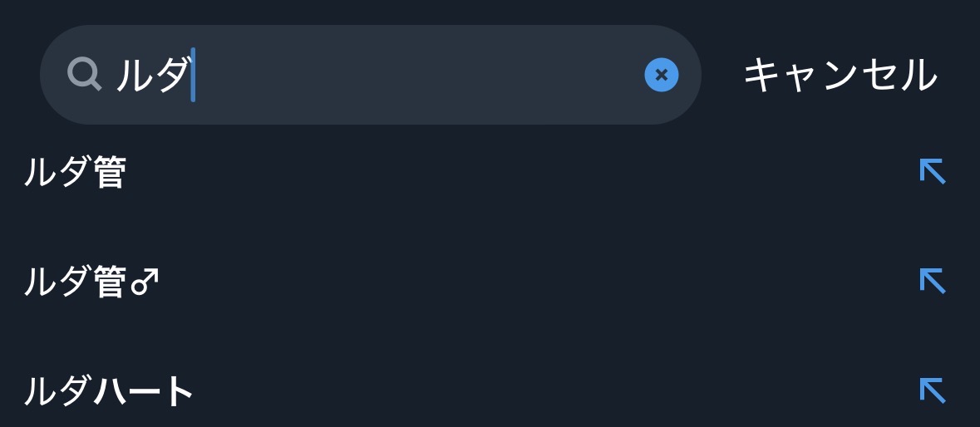The image size is (980, 427).
Task: Click the magnifying glass search icon
Action: (83, 75)
